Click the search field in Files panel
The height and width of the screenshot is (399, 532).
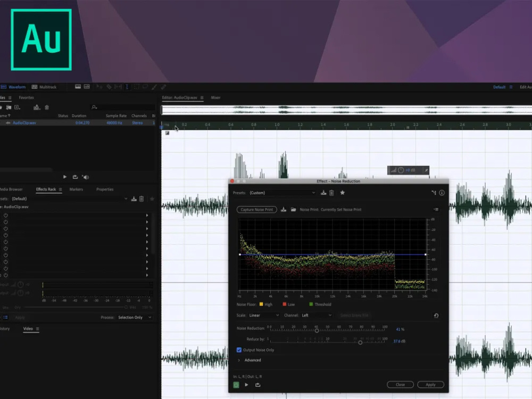coord(123,107)
